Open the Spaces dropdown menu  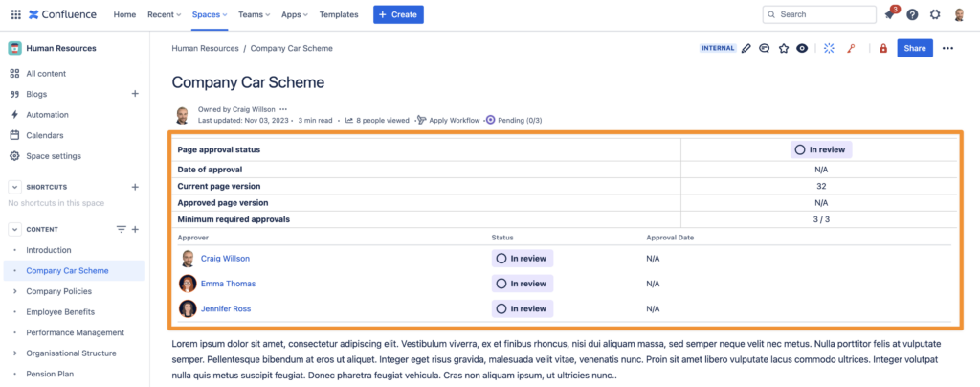(x=210, y=14)
